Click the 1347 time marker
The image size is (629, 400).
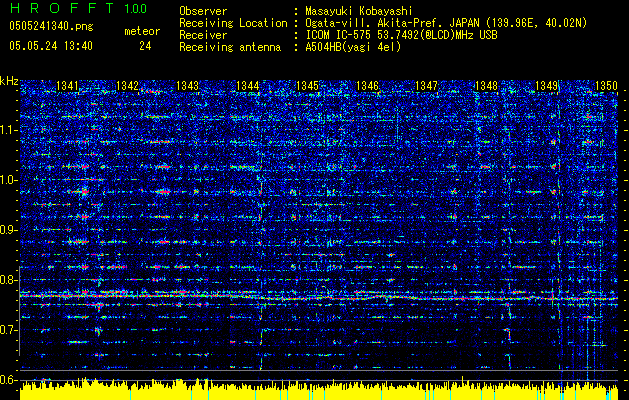point(426,85)
